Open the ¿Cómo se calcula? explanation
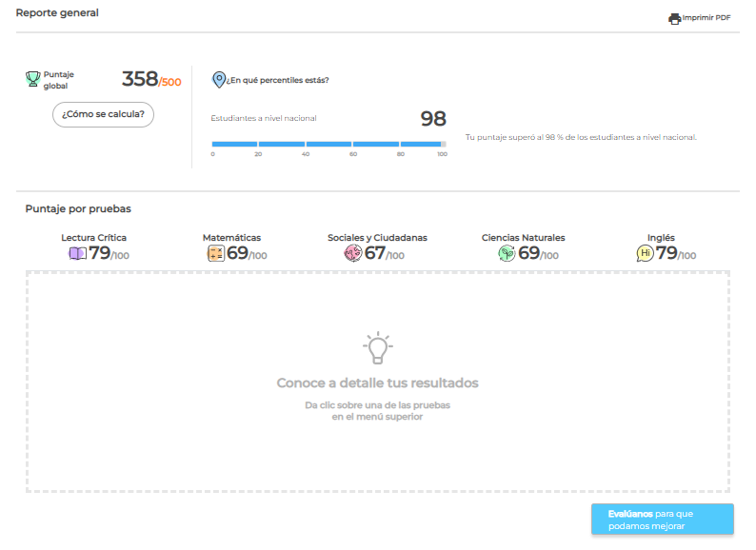The width and height of the screenshot is (756, 550). (103, 114)
